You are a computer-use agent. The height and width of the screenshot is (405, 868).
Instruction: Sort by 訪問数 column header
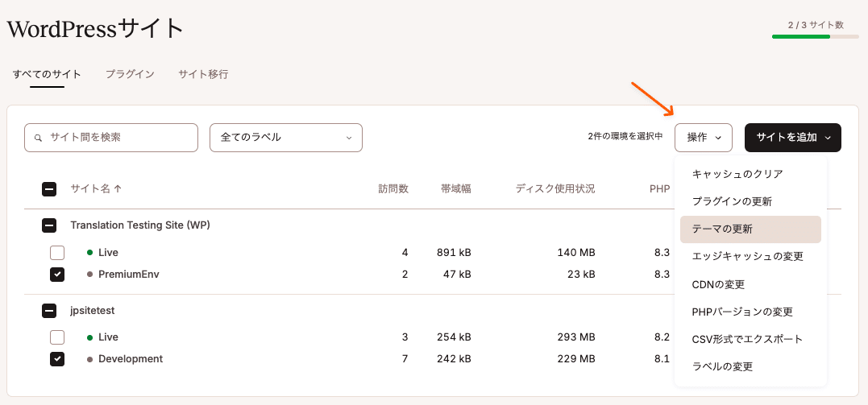[393, 188]
